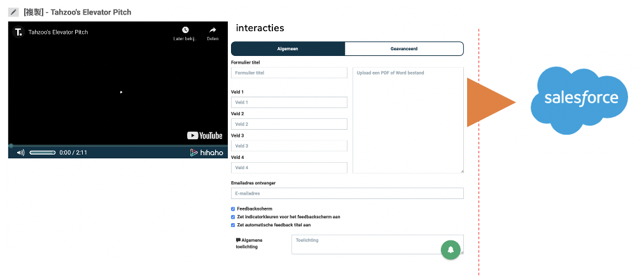Click the Toelichting text area
The width and height of the screenshot is (644, 276).
point(378,244)
